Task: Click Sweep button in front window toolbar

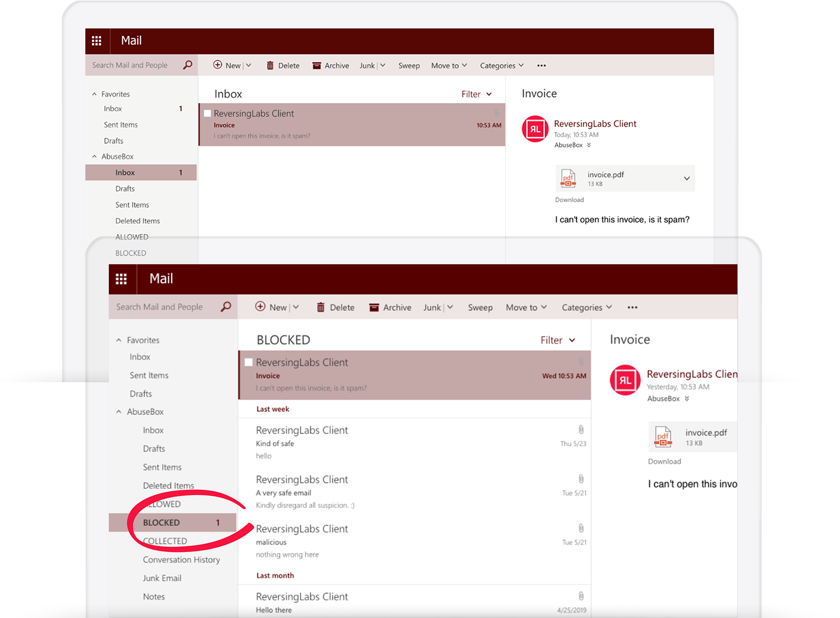Action: (480, 307)
